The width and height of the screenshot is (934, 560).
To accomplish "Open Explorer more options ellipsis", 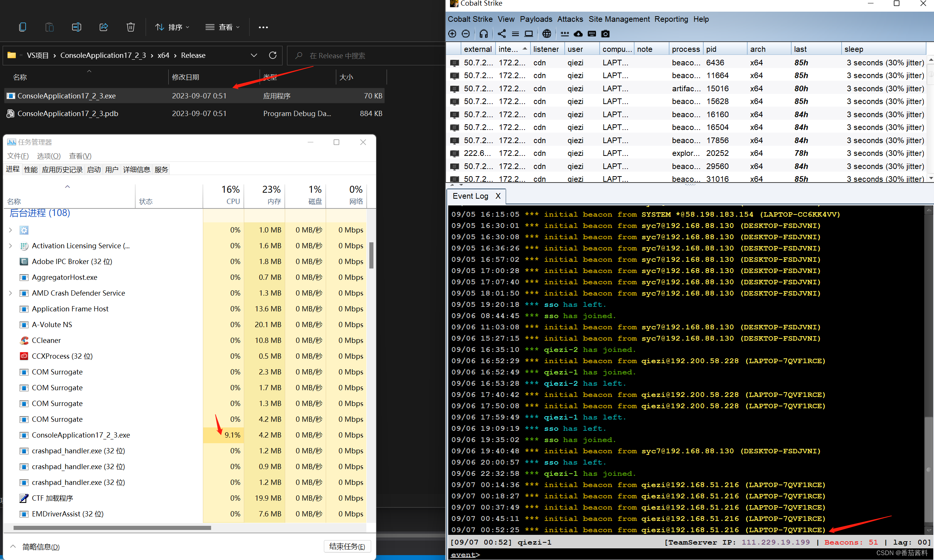I will (x=263, y=27).
